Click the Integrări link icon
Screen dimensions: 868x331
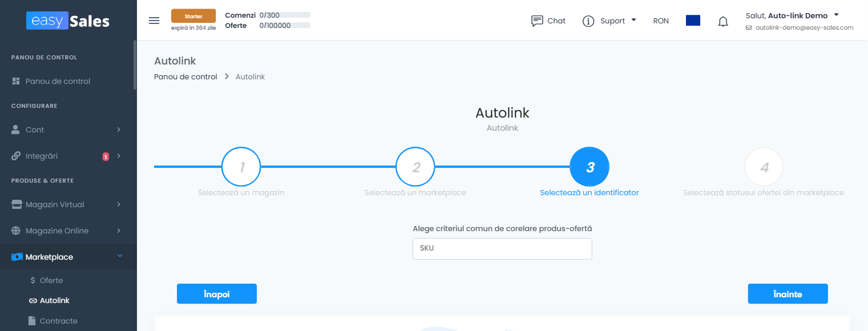click(16, 156)
